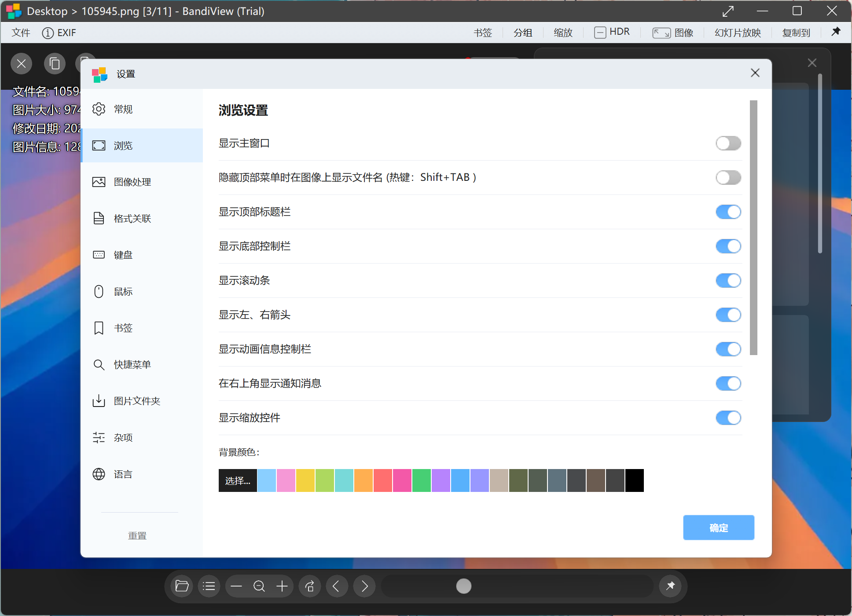Toggle the HDR option in toolbar

click(612, 32)
